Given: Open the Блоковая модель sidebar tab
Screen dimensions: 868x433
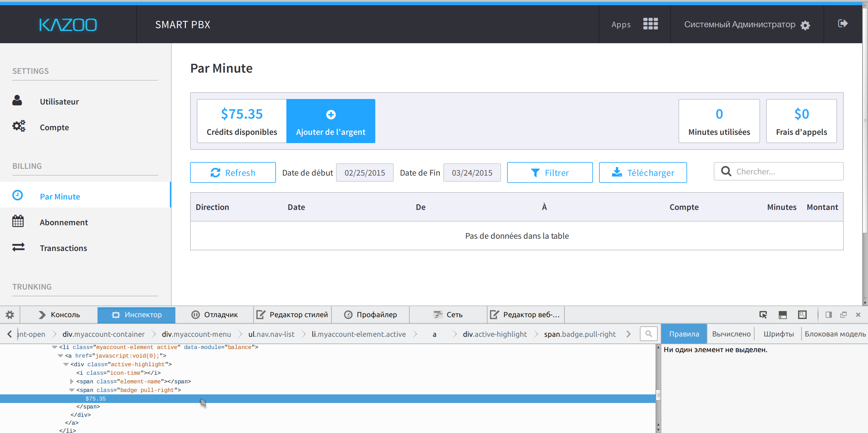Looking at the screenshot, I should click(835, 334).
